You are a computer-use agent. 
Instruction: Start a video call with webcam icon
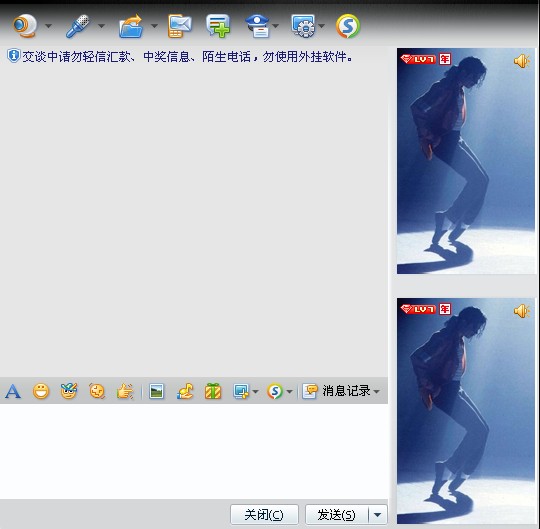pos(25,25)
